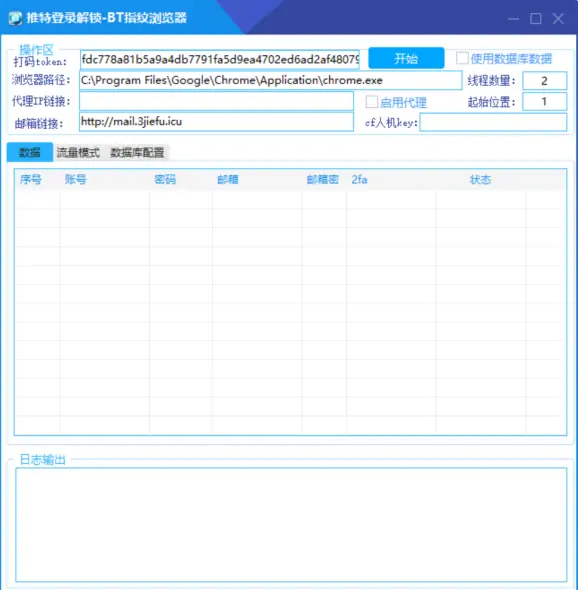
Task: Click the 起始位置 value box
Action: click(x=545, y=102)
